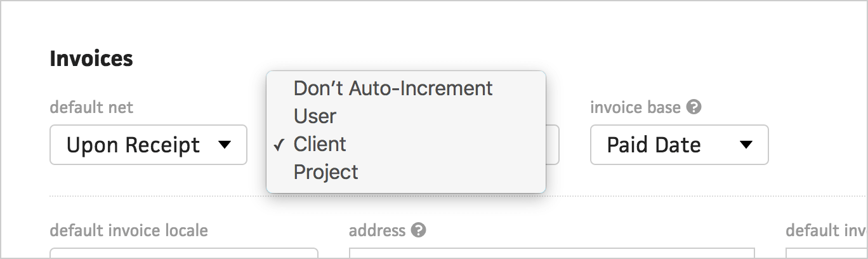Click the help icon beside invoice base

click(694, 108)
